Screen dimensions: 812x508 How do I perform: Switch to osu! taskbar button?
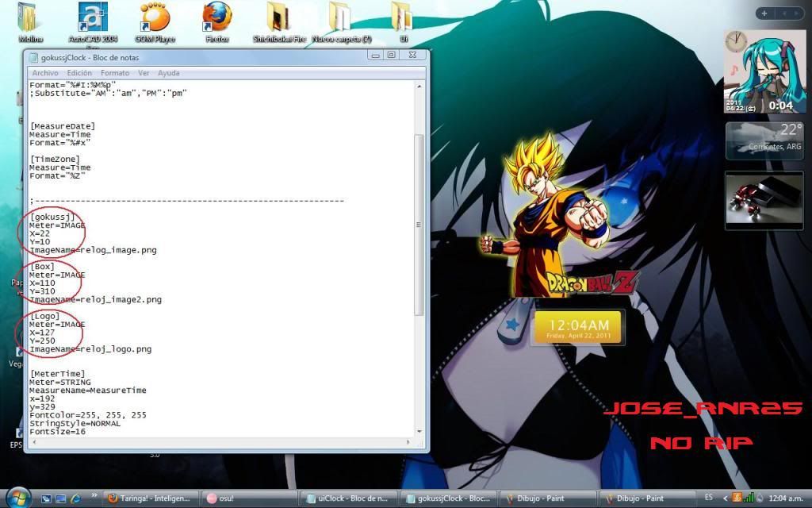[x=250, y=498]
